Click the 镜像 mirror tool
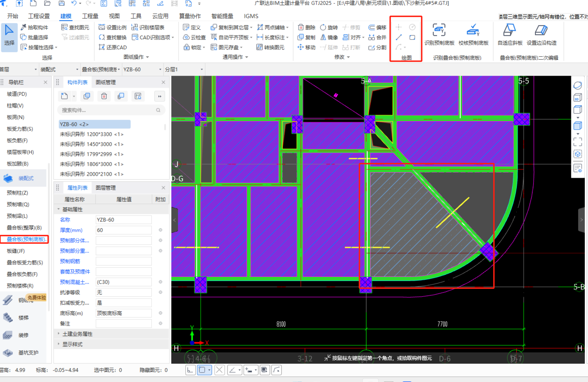Image resolution: width=588 pixels, height=382 pixels. click(329, 37)
